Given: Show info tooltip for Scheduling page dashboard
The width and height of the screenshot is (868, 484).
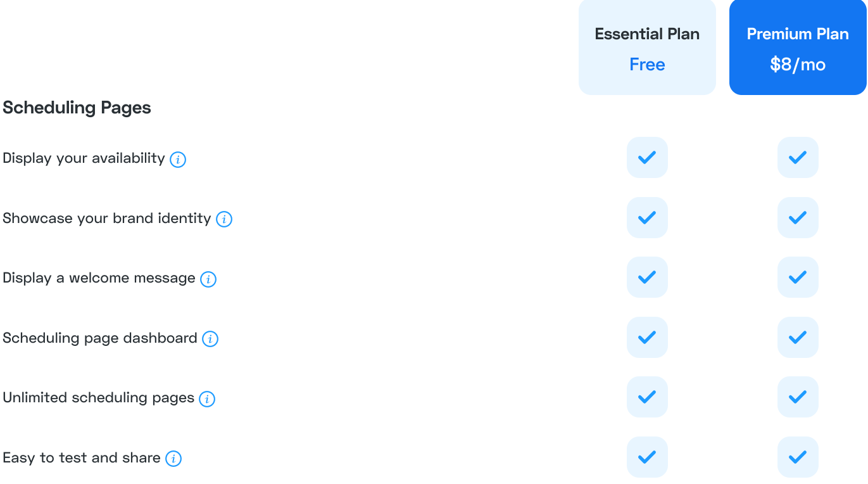Looking at the screenshot, I should (210, 339).
